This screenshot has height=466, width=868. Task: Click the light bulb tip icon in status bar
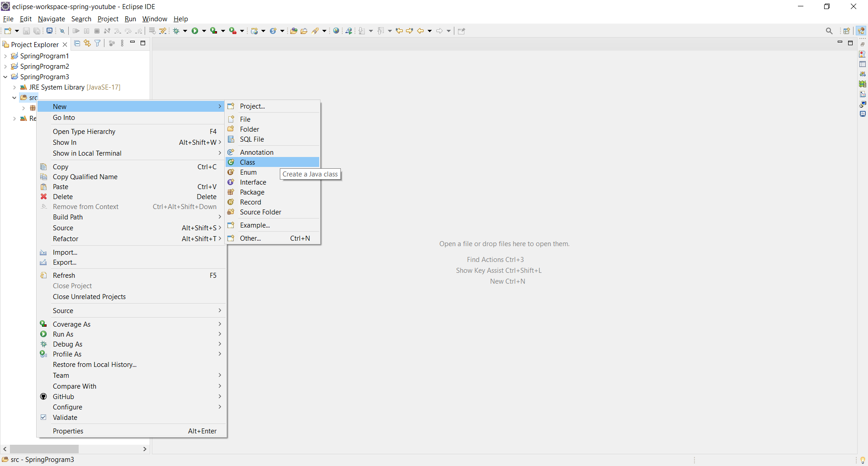[x=863, y=460]
